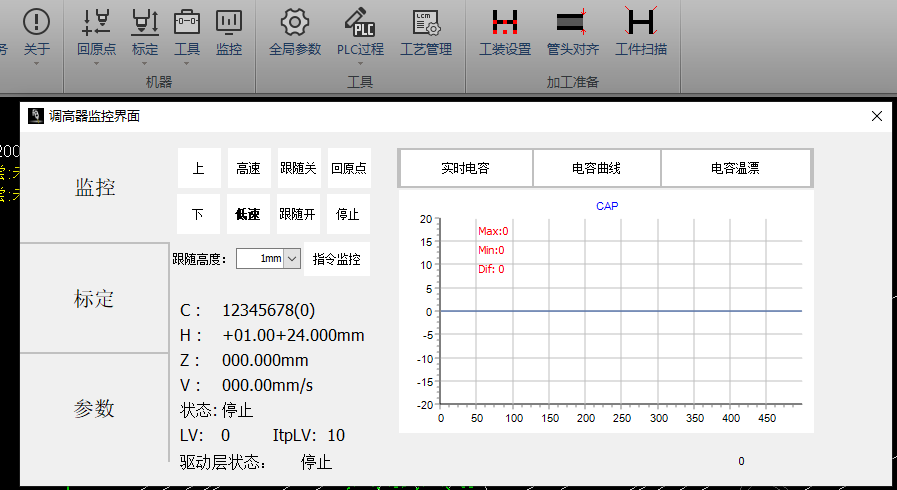The height and width of the screenshot is (490, 897).
Task: Click the CAP chart title
Action: 607,206
